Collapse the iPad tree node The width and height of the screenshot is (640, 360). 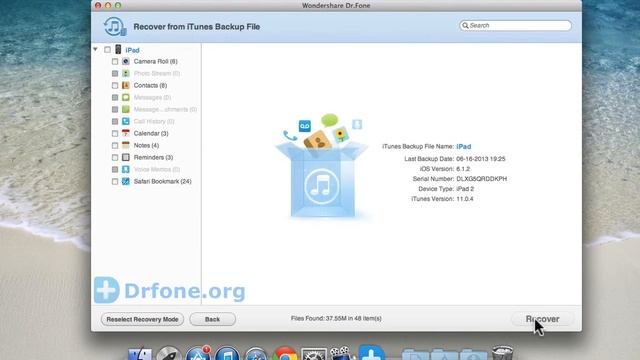(x=95, y=49)
